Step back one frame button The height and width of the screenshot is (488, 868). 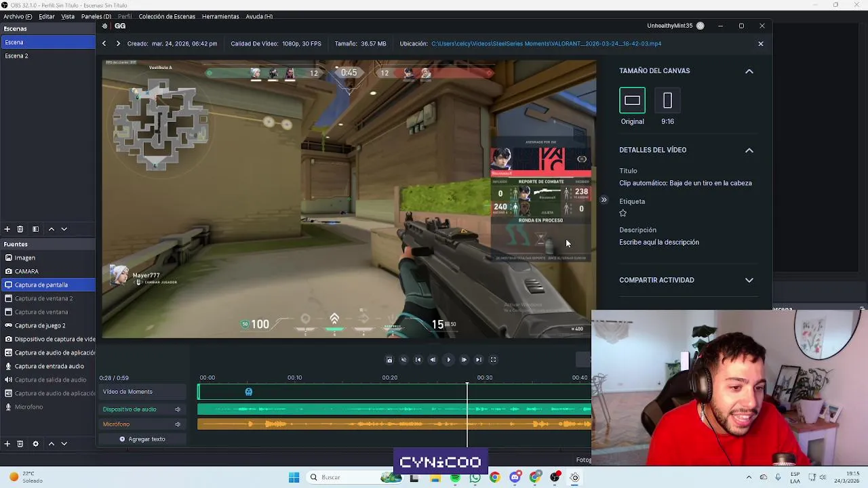[x=433, y=360]
